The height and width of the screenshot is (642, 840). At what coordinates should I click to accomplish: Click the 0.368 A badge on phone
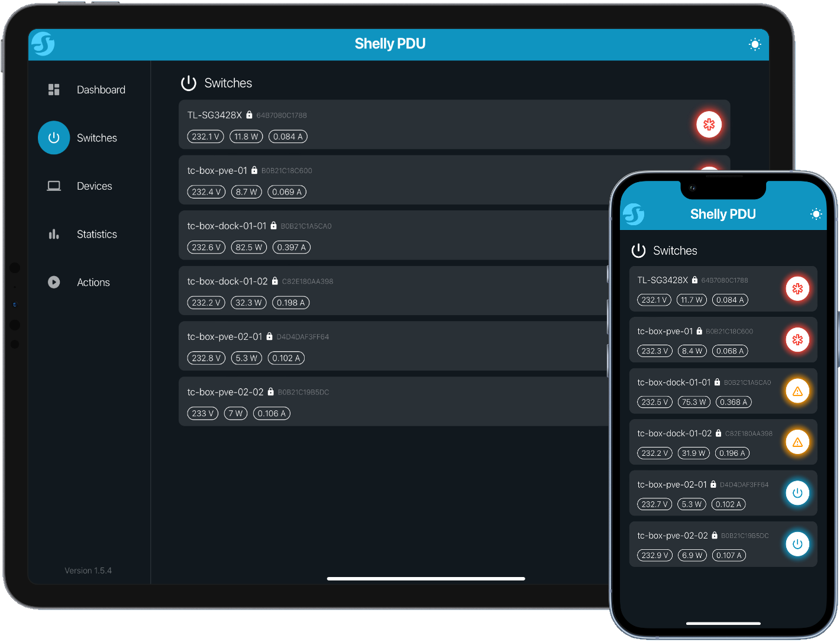pyautogui.click(x=734, y=402)
